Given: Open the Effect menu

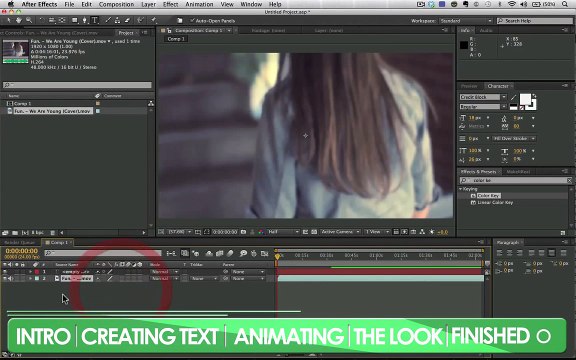Looking at the screenshot, I should (170, 4).
